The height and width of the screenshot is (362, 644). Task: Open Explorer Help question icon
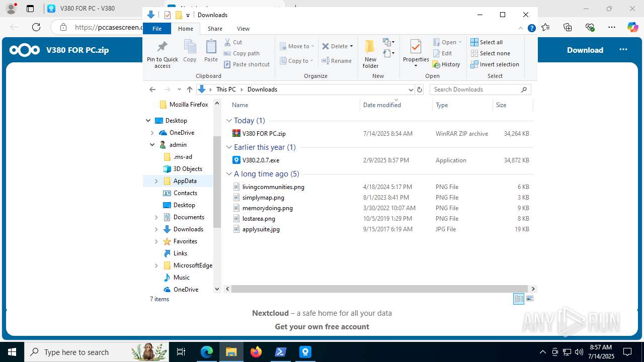[531, 29]
